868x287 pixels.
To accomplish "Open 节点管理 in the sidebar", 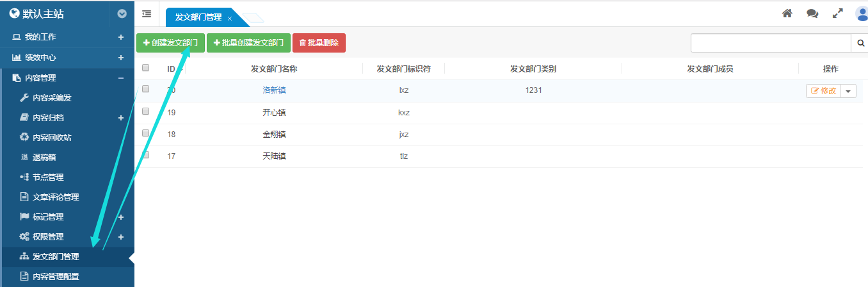I will pos(47,177).
